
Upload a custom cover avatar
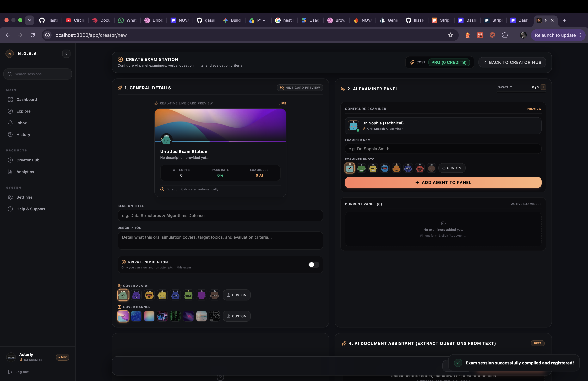[x=237, y=295]
